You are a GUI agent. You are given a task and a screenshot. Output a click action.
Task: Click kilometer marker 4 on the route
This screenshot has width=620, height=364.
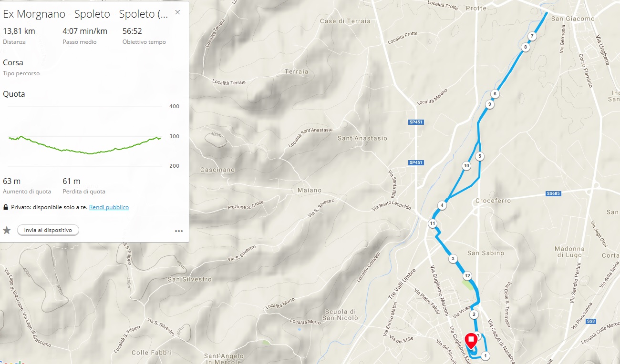coord(443,205)
